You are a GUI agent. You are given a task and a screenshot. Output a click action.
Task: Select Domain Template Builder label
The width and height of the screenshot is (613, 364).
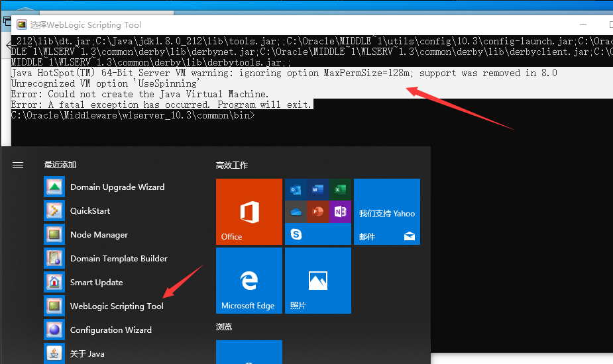point(119,259)
